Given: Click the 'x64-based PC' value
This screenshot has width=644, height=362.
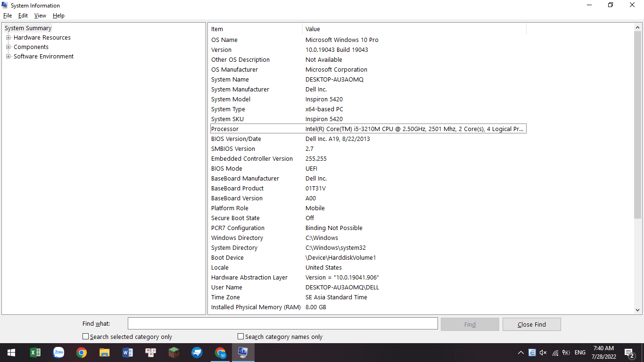Looking at the screenshot, I should coord(324,109).
